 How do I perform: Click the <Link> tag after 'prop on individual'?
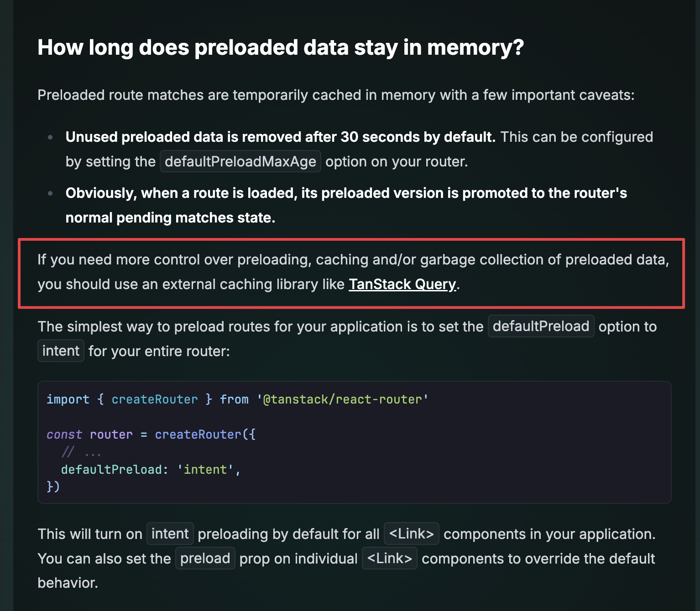tap(389, 559)
